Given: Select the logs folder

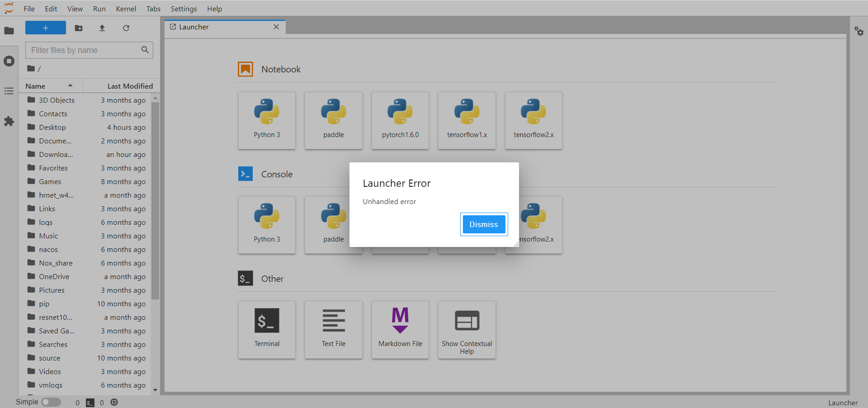Looking at the screenshot, I should [x=85, y=222].
